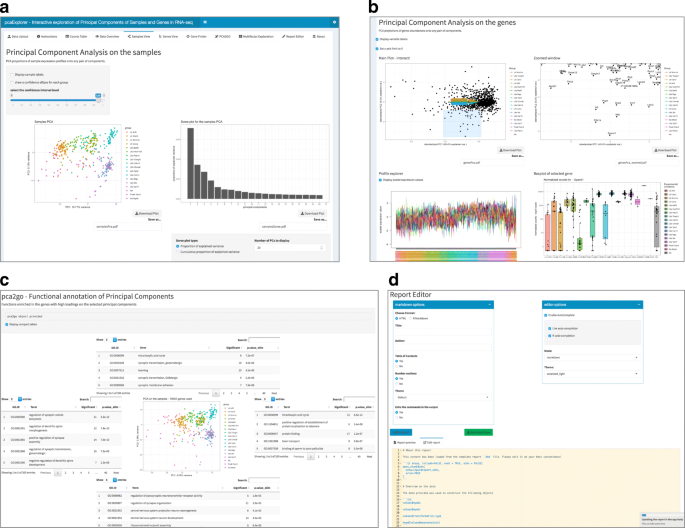Click the Title input field in markdown options

[x=443, y=332]
